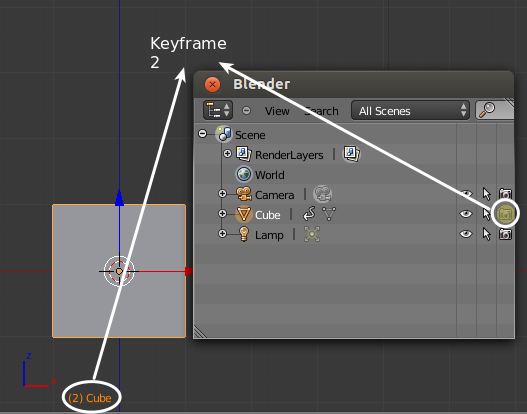Click the Lamp lightbulb icon

(x=244, y=234)
